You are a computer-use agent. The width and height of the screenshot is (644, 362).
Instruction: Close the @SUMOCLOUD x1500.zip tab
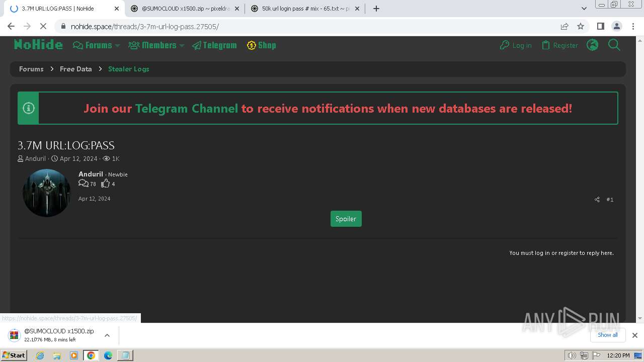tap(237, 9)
